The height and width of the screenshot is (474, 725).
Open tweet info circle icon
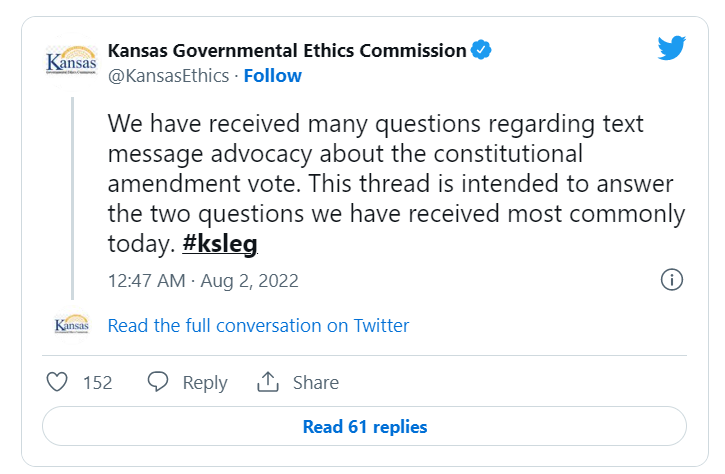tap(672, 280)
